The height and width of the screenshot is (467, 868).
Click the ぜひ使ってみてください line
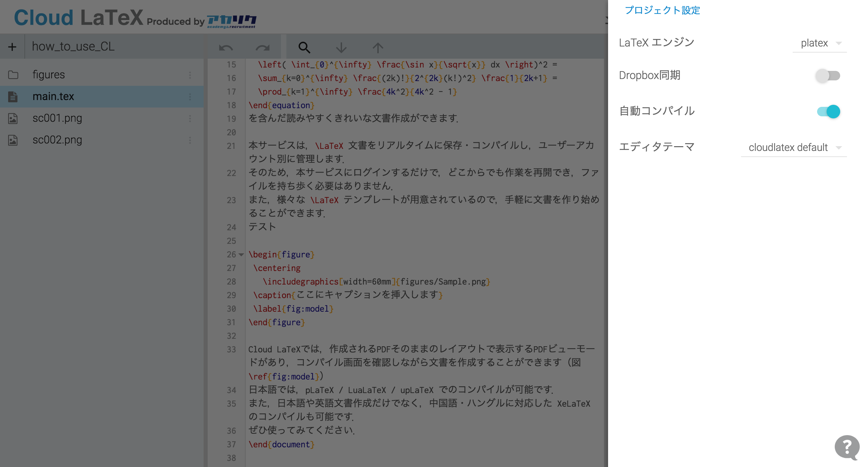(301, 430)
